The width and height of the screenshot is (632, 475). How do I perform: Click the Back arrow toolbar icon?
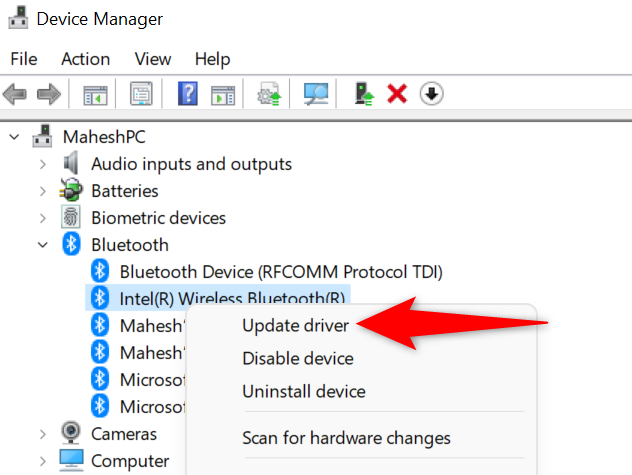click(x=15, y=94)
